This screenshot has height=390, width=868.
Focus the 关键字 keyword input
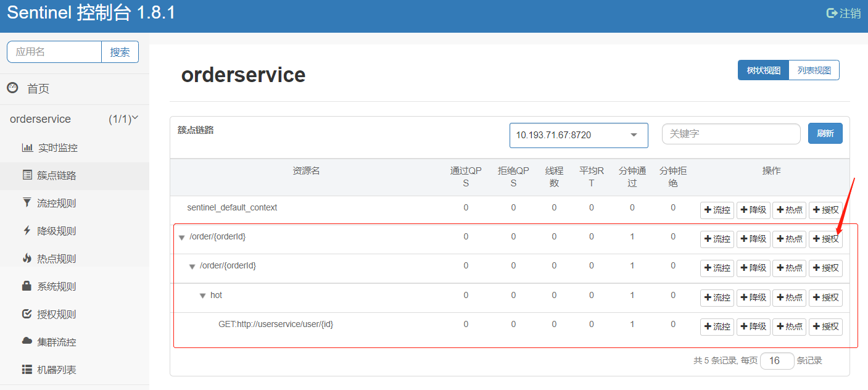tap(731, 133)
